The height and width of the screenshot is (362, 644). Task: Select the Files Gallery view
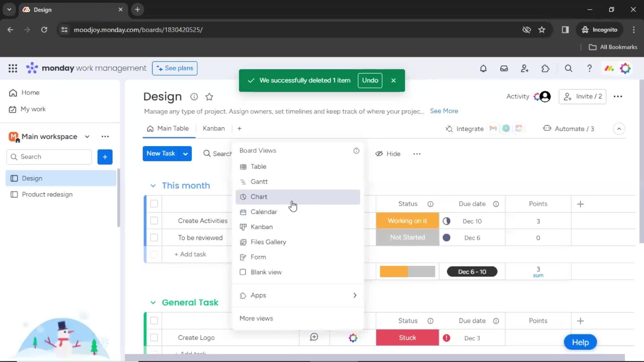click(x=269, y=242)
